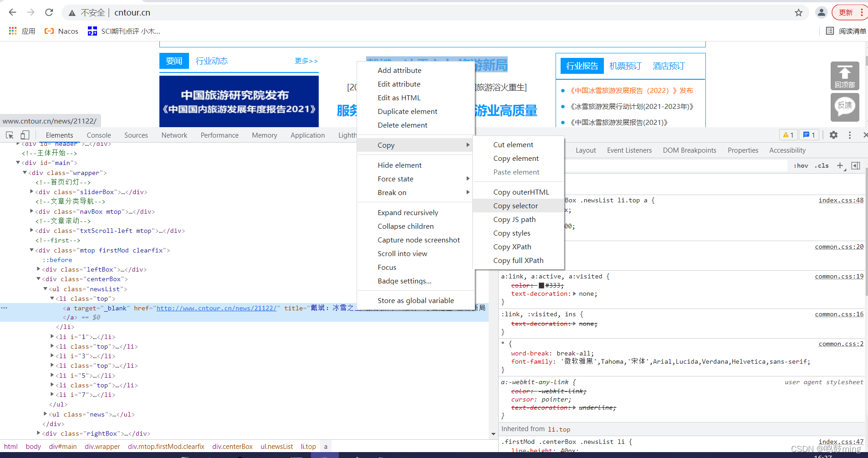Click the 反馈 feedback chat icon
Image resolution: width=868 pixels, height=458 pixels.
(845, 107)
